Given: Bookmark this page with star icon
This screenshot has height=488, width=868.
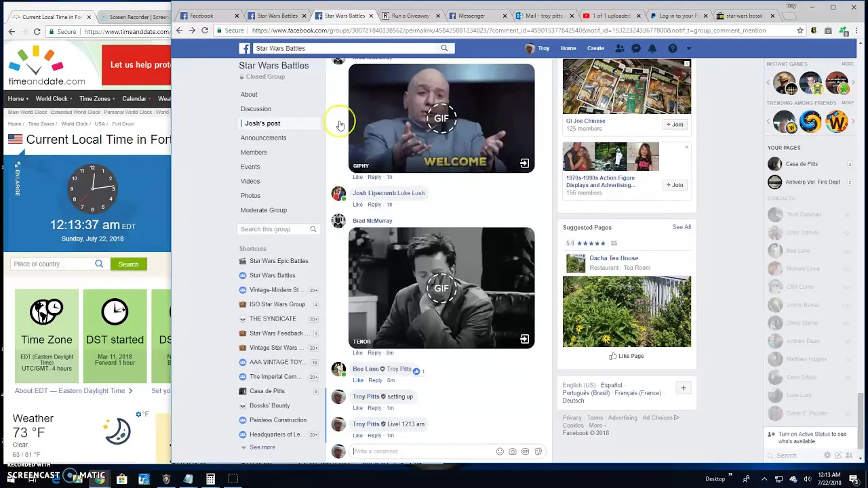Looking at the screenshot, I should coord(800,30).
